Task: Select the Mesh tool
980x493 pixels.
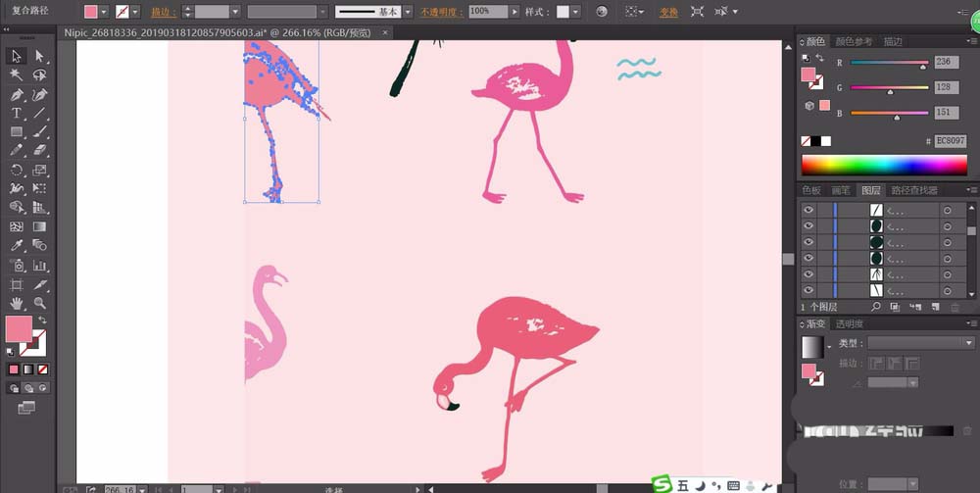Action: click(17, 226)
